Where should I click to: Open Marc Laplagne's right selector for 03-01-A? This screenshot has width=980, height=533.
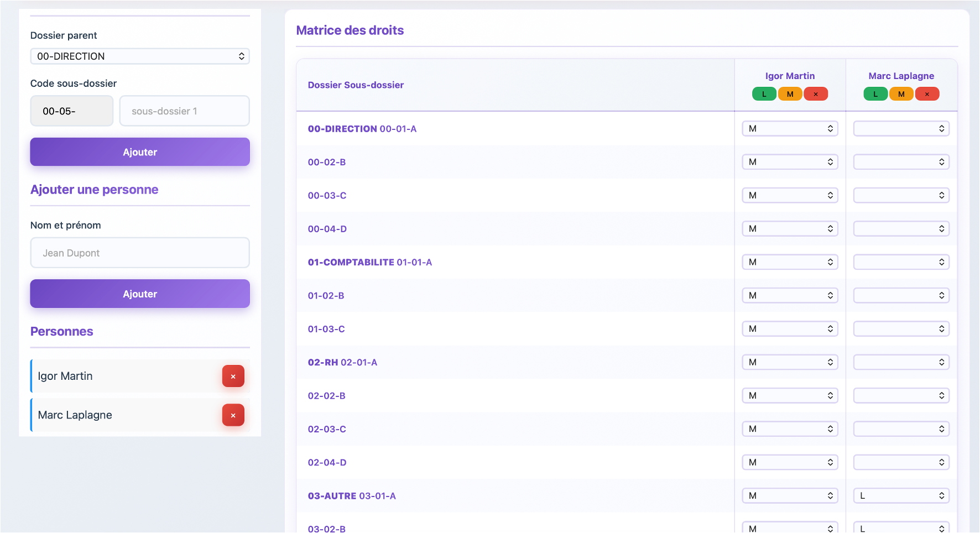[x=901, y=496]
